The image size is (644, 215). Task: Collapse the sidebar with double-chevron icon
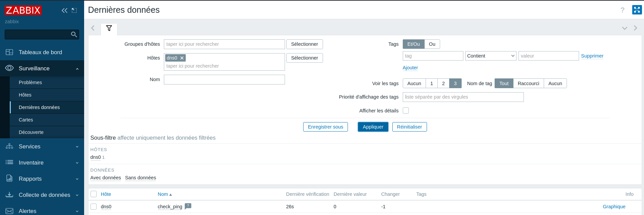pos(64,10)
